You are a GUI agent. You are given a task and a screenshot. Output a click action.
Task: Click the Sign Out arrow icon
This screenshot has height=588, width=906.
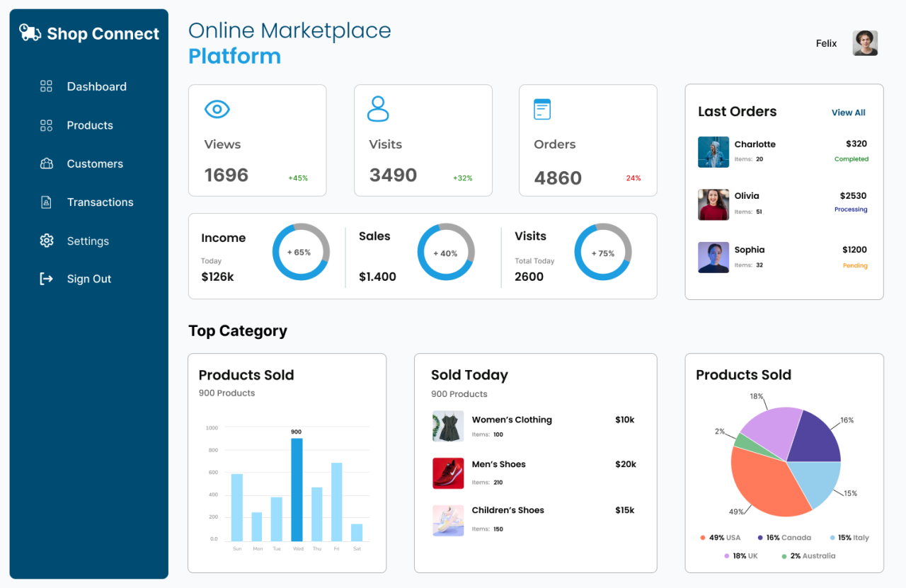(x=46, y=279)
